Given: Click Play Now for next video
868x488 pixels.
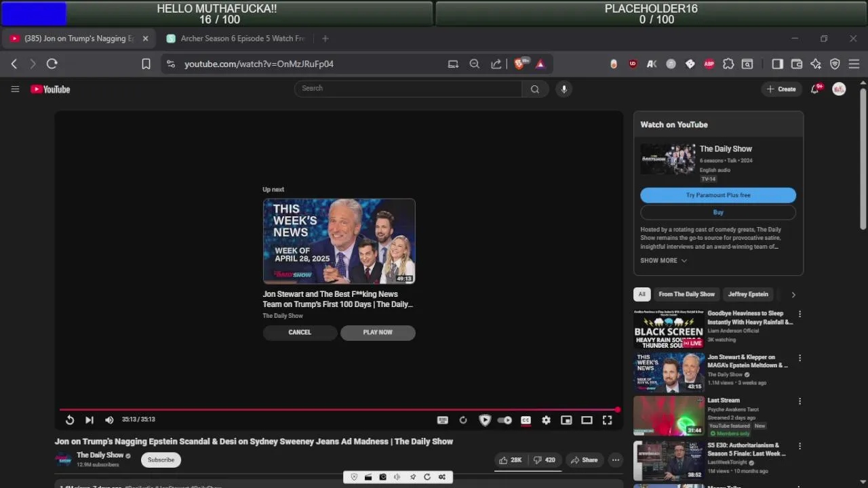Looking at the screenshot, I should [378, 332].
